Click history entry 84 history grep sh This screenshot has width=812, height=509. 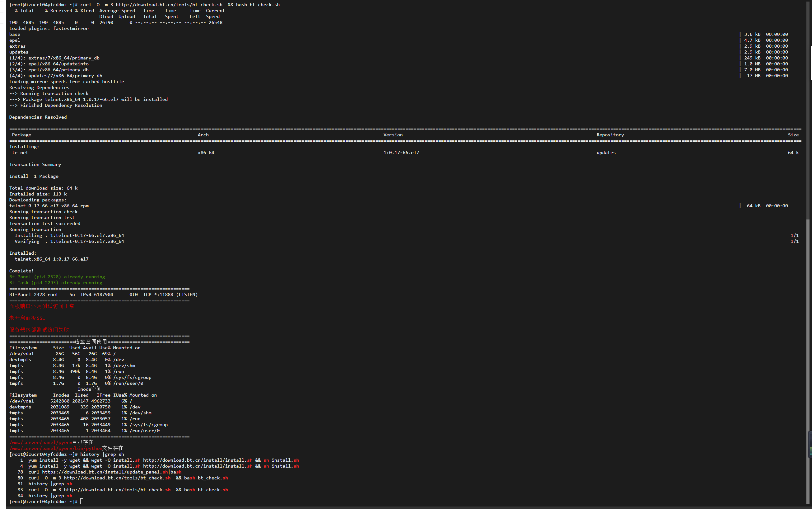point(50,496)
